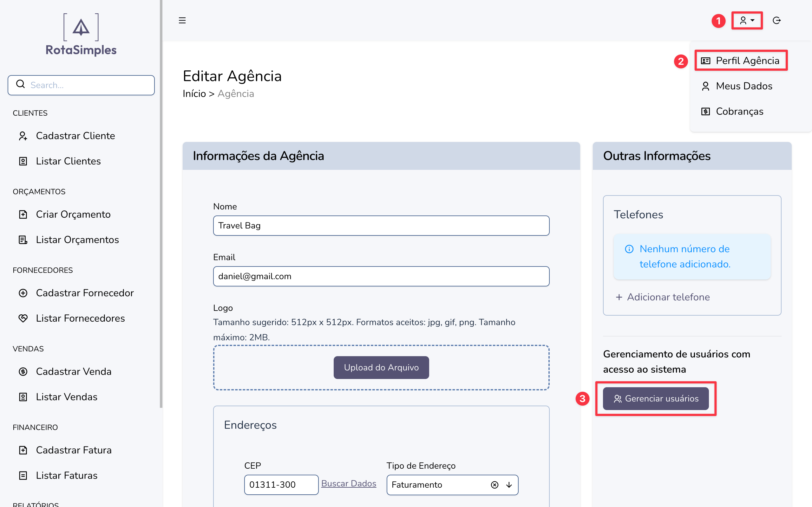
Task: Click into the sidebar Search field
Action: coord(89,85)
